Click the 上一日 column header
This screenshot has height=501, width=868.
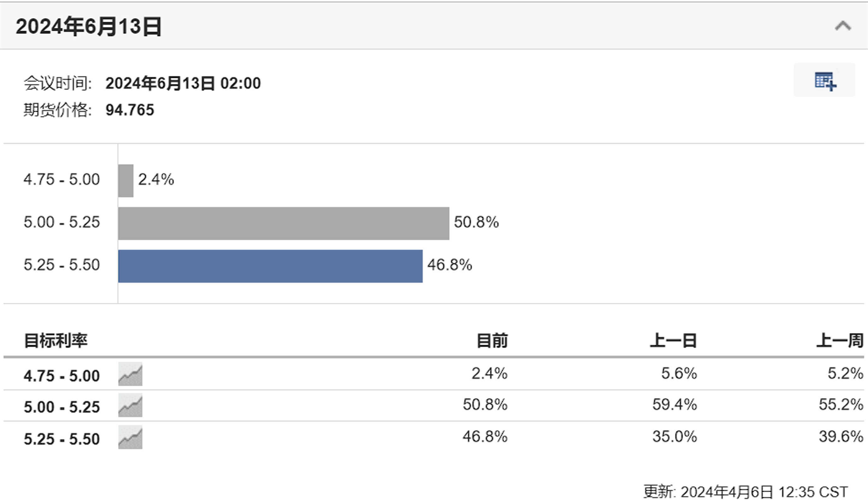point(674,341)
